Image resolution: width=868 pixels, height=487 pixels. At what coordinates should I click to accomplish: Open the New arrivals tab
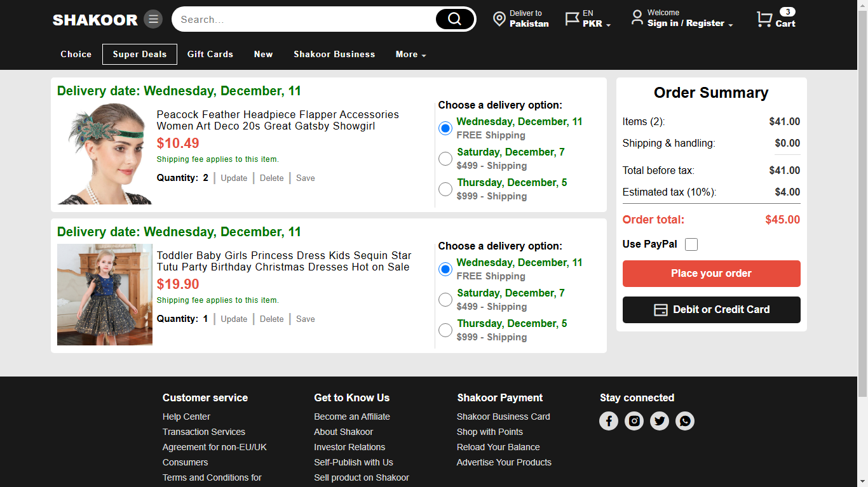click(264, 55)
